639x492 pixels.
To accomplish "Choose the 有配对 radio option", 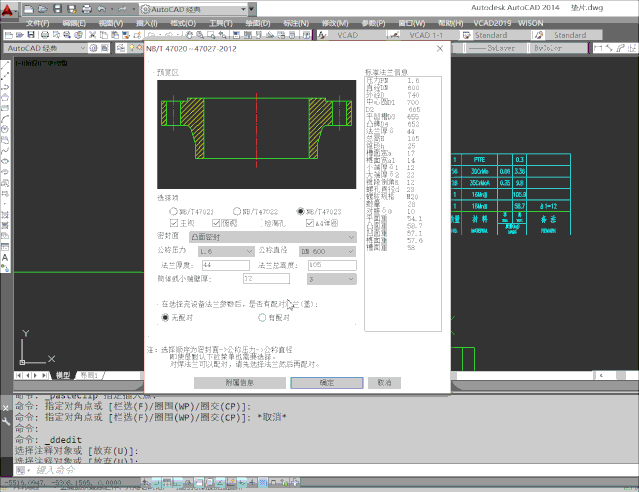I will click(264, 317).
